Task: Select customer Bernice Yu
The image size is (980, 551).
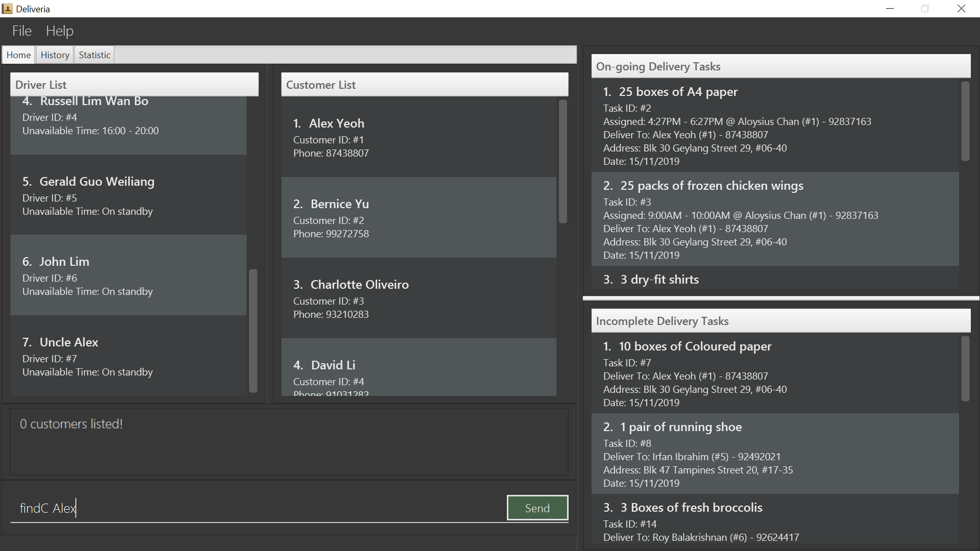Action: point(419,218)
